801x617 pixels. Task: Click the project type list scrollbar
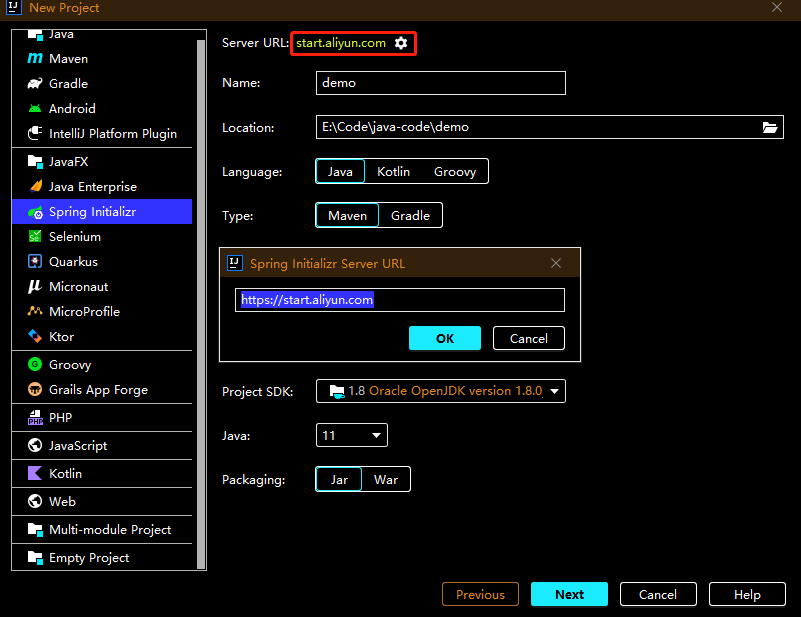point(201,304)
